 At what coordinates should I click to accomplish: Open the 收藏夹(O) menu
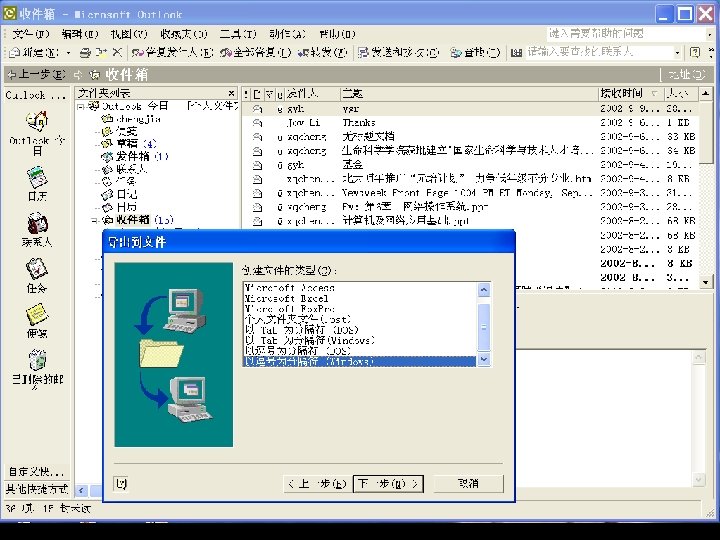pos(184,34)
